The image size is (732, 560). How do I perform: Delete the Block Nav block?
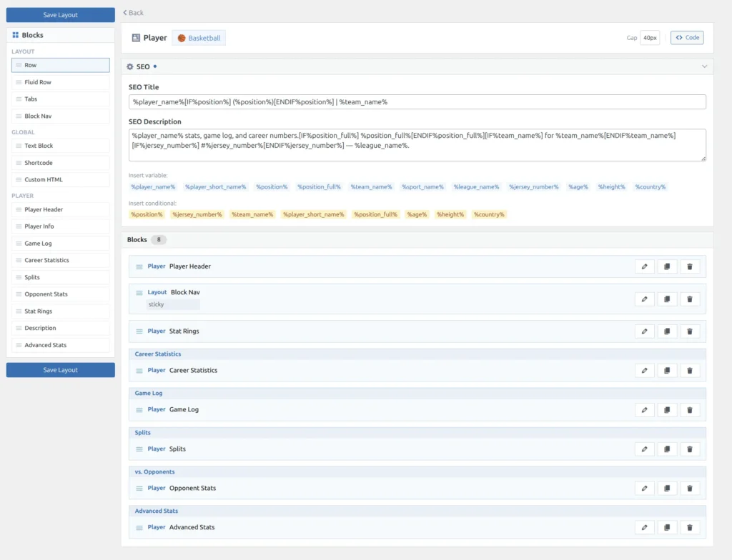point(690,299)
